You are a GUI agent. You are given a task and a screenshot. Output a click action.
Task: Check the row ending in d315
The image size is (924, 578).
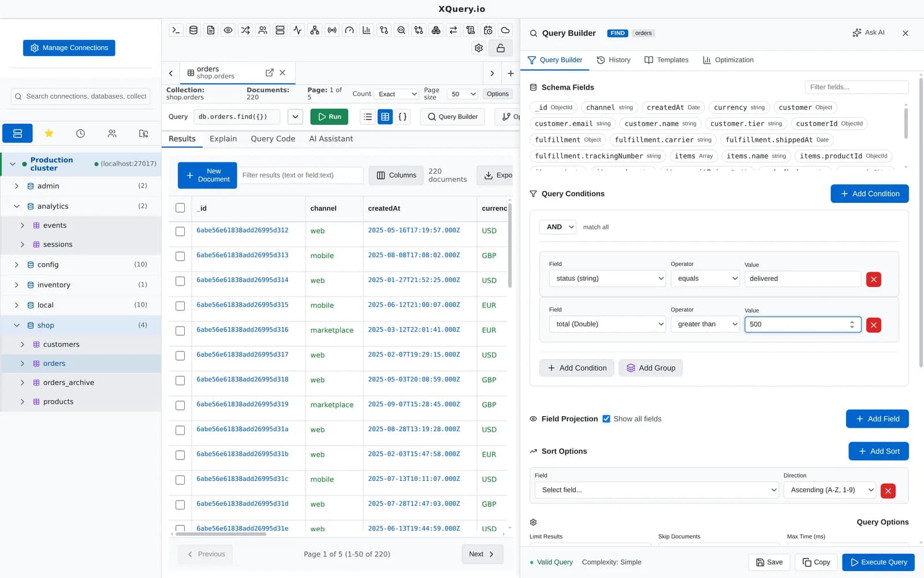tap(180, 306)
